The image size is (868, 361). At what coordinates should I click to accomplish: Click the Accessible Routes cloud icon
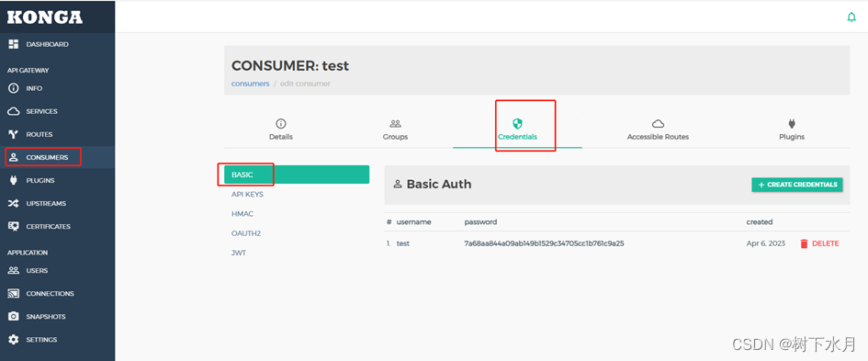click(x=659, y=123)
